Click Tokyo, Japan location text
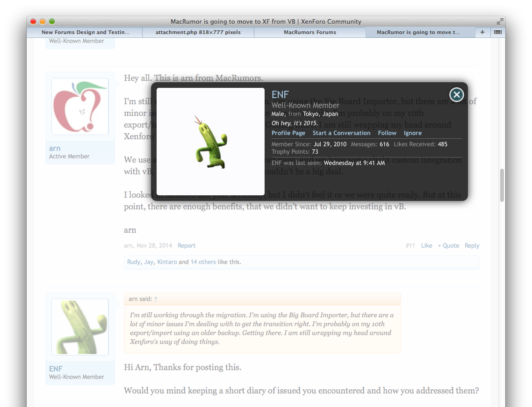 [320, 114]
